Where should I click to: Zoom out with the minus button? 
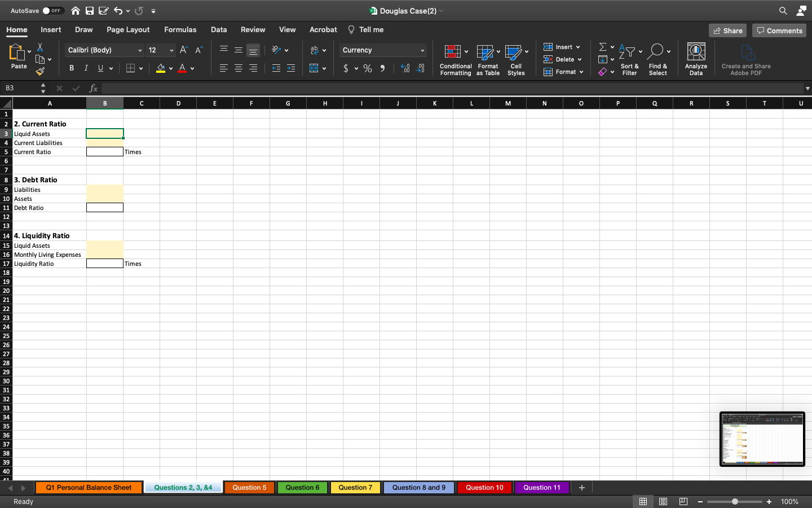coord(700,502)
